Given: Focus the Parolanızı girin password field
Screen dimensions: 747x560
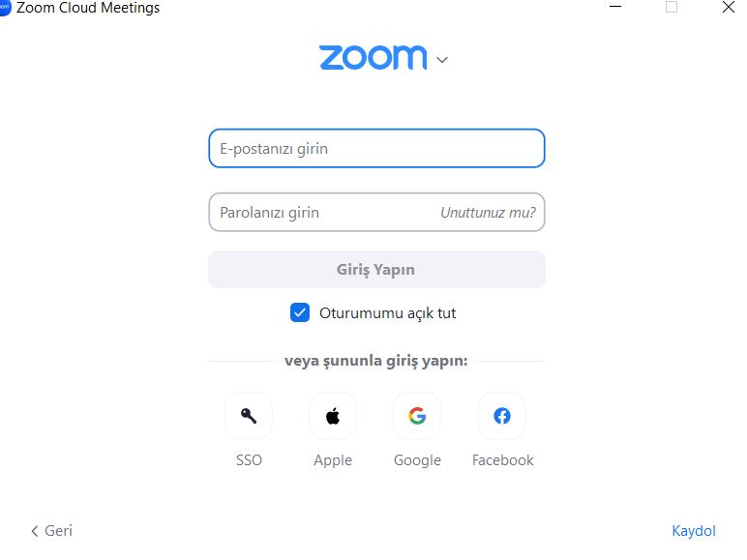Looking at the screenshot, I should (x=324, y=213).
